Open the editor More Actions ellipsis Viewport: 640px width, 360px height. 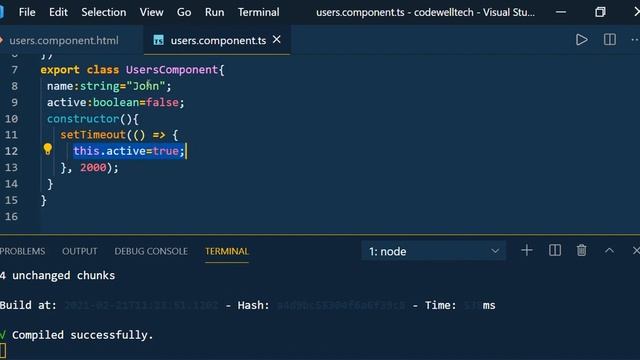coord(635,40)
